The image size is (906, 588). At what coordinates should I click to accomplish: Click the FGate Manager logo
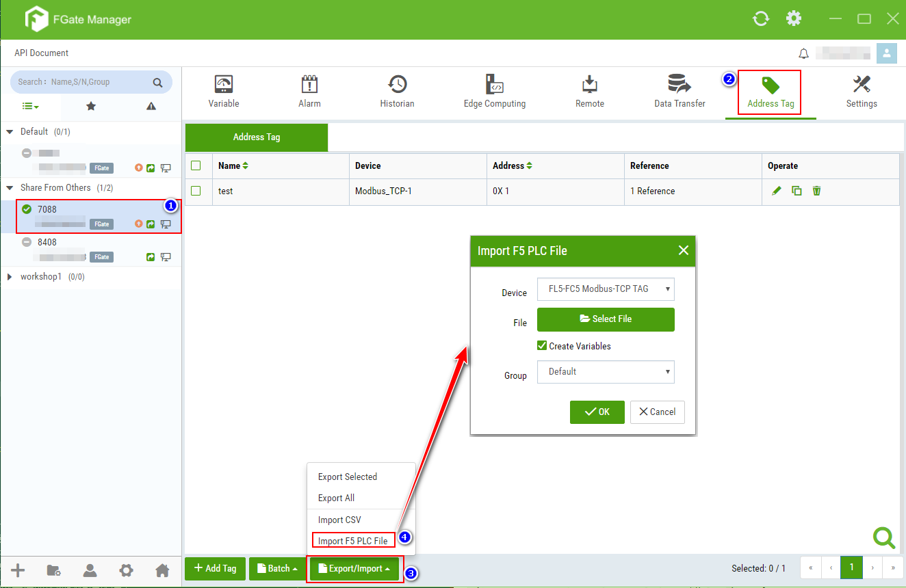(37, 20)
